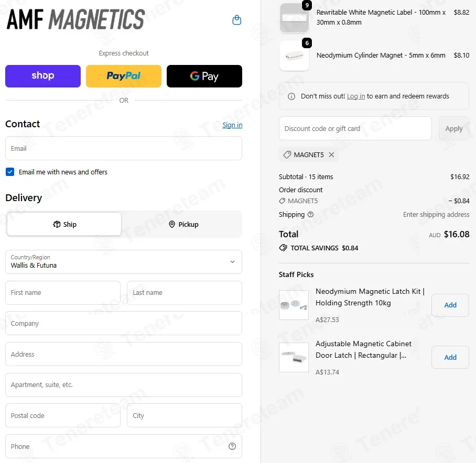Remove the MAGNET5 discount code chip
The image size is (476, 463).
click(x=331, y=155)
